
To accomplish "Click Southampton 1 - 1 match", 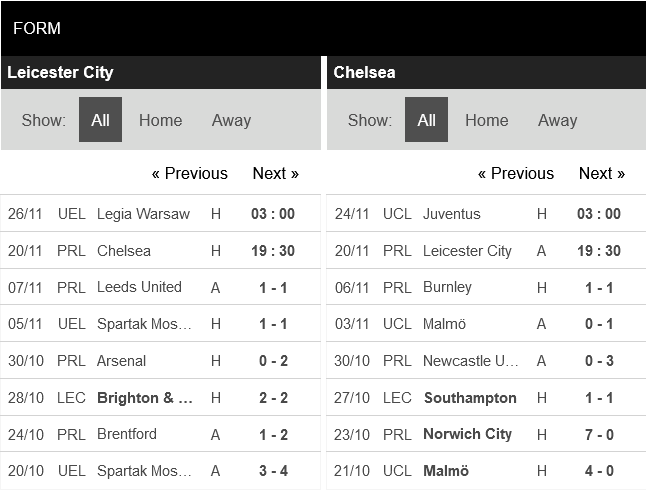I will (x=470, y=398).
